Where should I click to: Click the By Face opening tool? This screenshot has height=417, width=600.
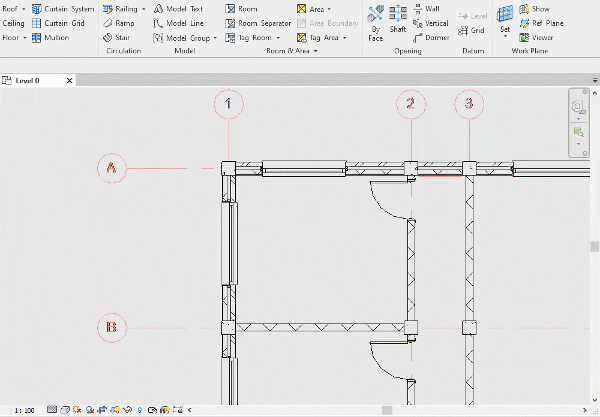pos(375,23)
